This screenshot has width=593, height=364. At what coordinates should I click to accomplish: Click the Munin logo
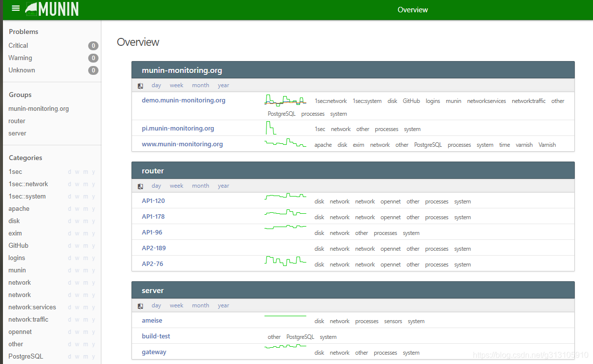(52, 9)
